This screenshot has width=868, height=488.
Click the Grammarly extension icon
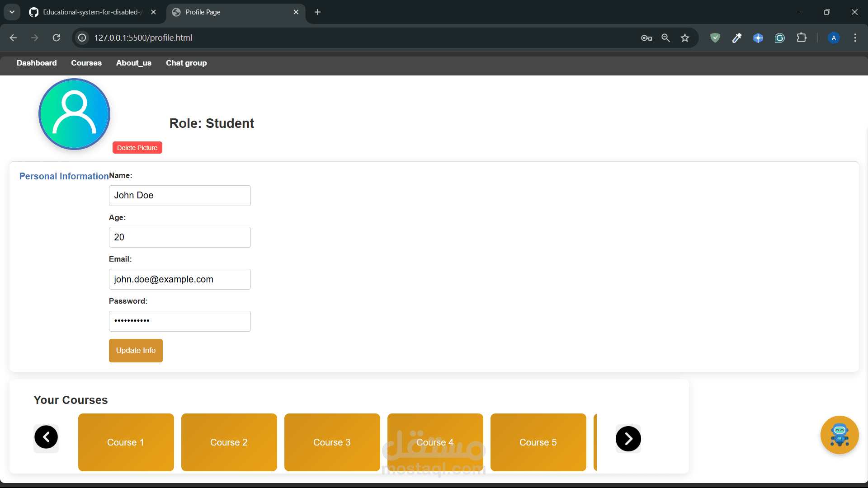pos(779,38)
